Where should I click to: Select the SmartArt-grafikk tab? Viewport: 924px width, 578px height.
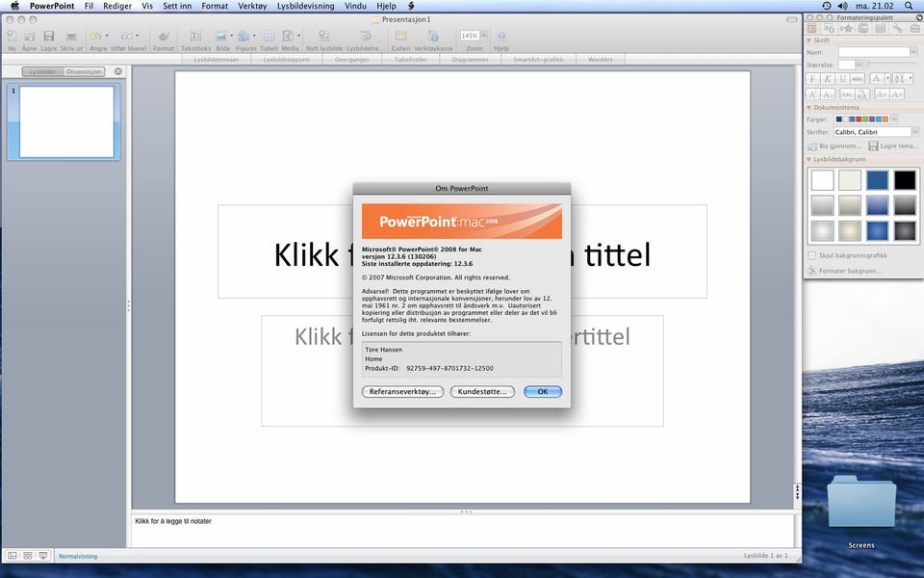(539, 60)
